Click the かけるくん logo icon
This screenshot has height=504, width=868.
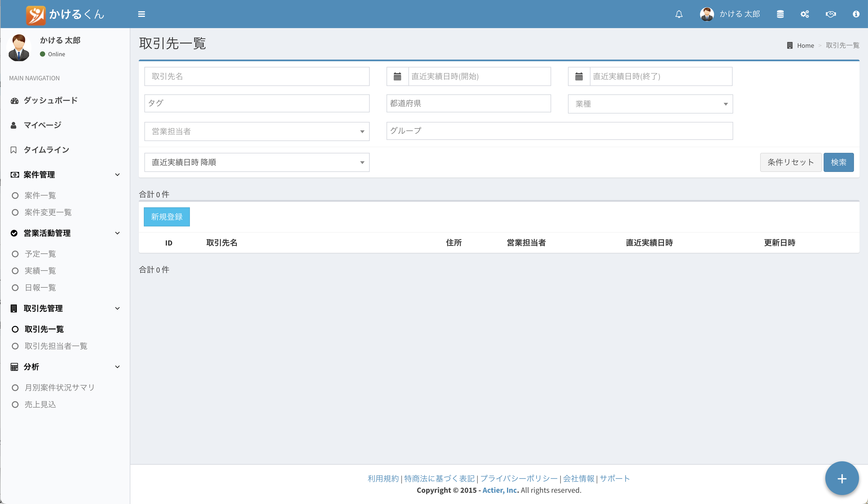point(36,15)
